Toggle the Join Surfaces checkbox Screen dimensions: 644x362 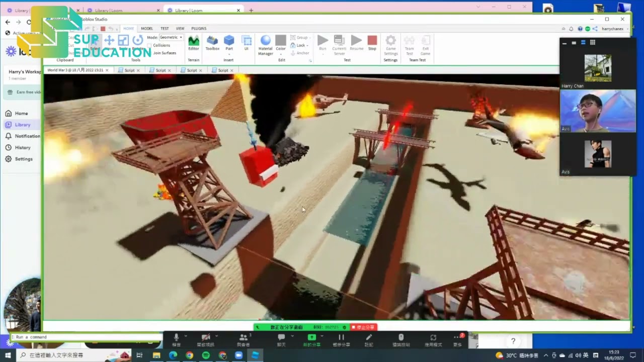pos(149,53)
